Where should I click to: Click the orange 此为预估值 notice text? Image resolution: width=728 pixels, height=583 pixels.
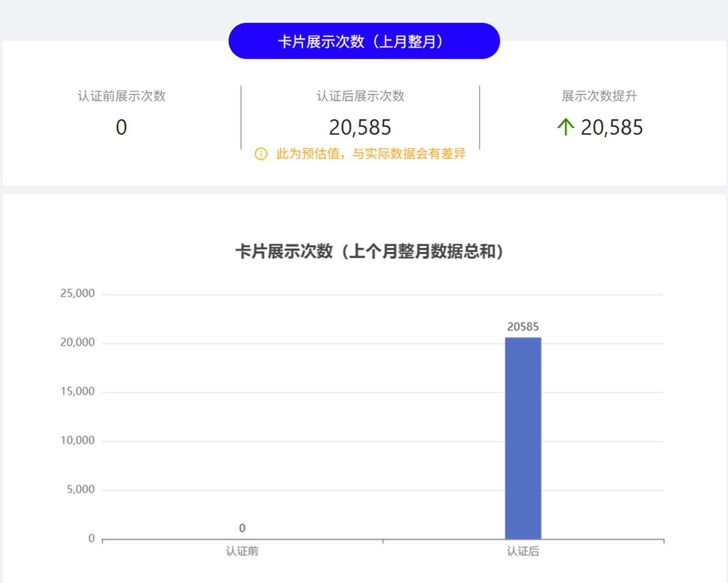tap(371, 154)
